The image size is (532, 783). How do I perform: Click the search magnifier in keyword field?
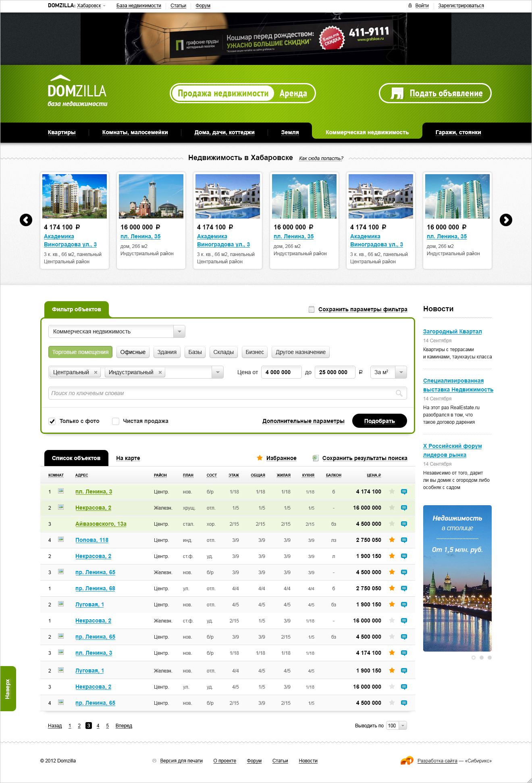tap(399, 393)
